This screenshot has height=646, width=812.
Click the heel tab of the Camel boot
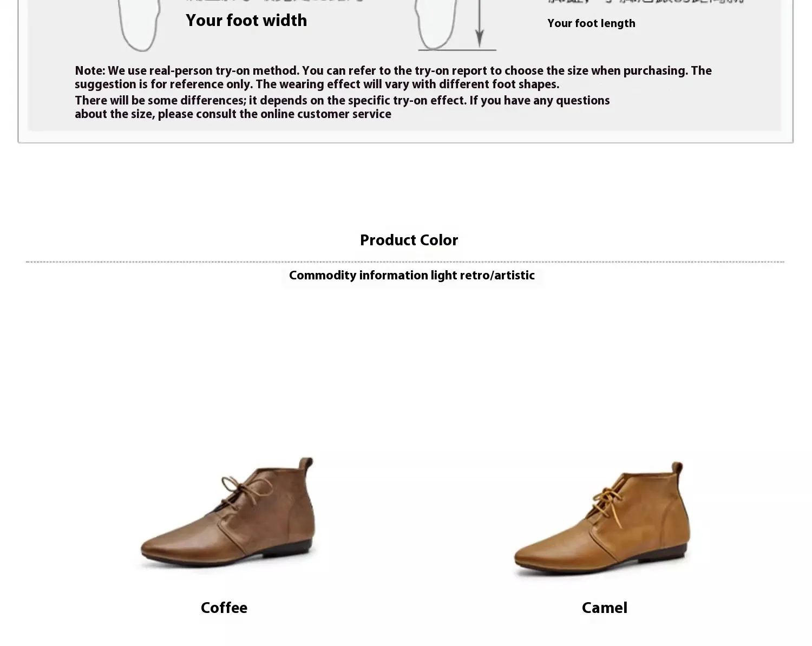[x=678, y=469]
